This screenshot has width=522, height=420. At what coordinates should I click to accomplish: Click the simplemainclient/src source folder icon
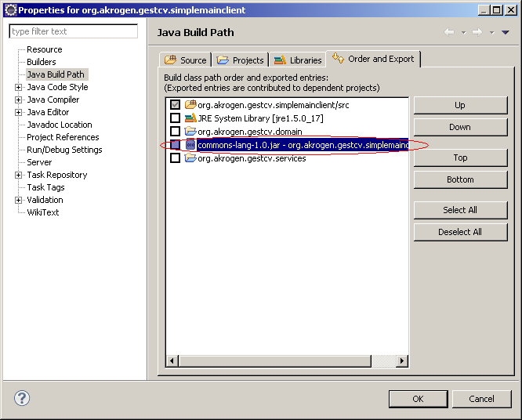click(190, 105)
